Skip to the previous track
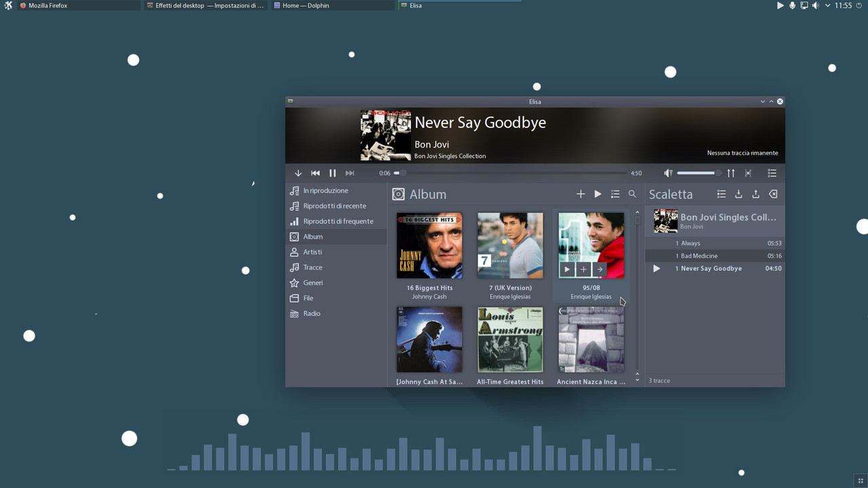The height and width of the screenshot is (488, 868). pos(315,174)
